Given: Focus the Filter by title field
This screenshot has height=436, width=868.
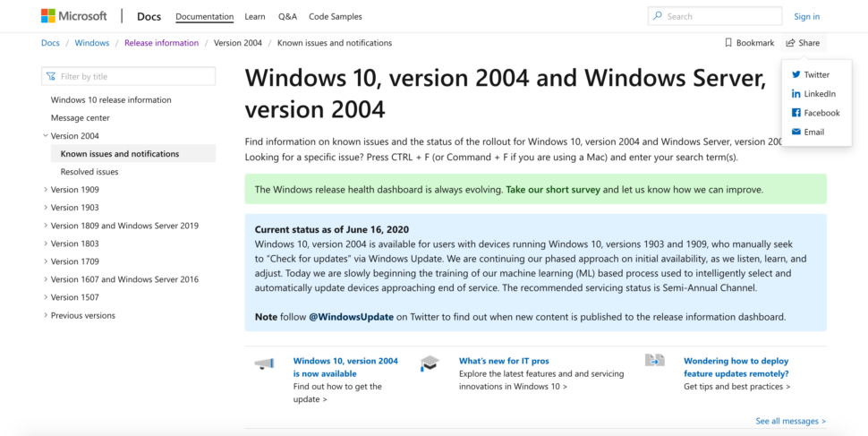Looking at the screenshot, I should point(129,76).
